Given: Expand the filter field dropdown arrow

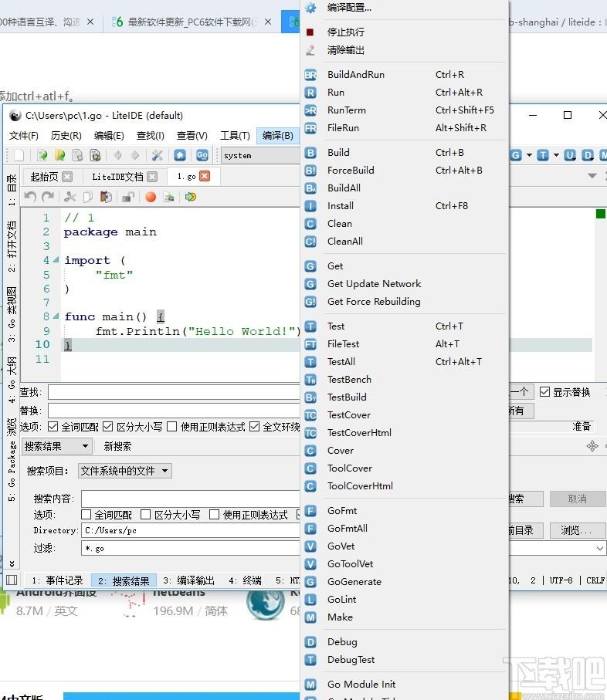Looking at the screenshot, I should [599, 548].
